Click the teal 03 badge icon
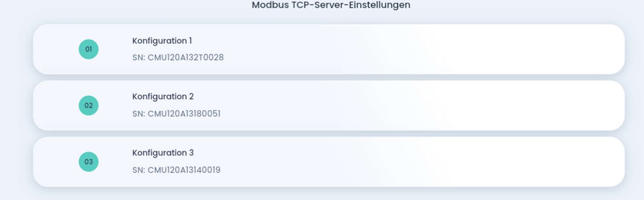Screen dimensions: 644x200 click(x=89, y=162)
